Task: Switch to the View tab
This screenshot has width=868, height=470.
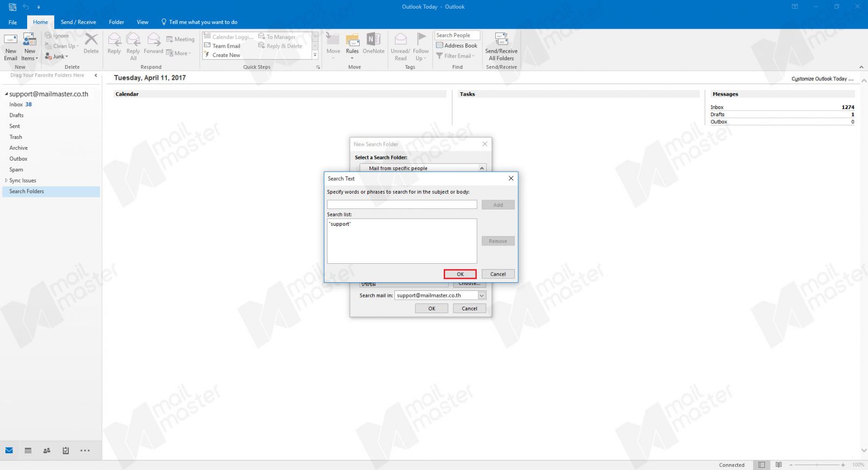Action: point(143,22)
